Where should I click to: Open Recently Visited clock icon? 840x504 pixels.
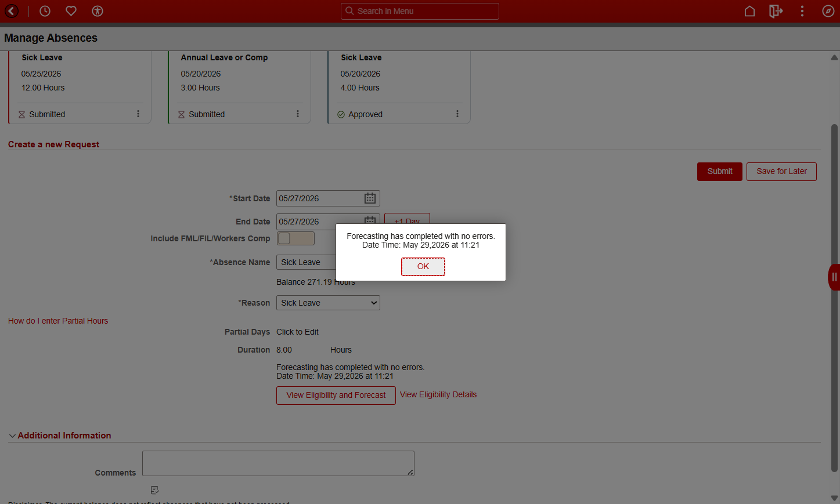(x=45, y=11)
